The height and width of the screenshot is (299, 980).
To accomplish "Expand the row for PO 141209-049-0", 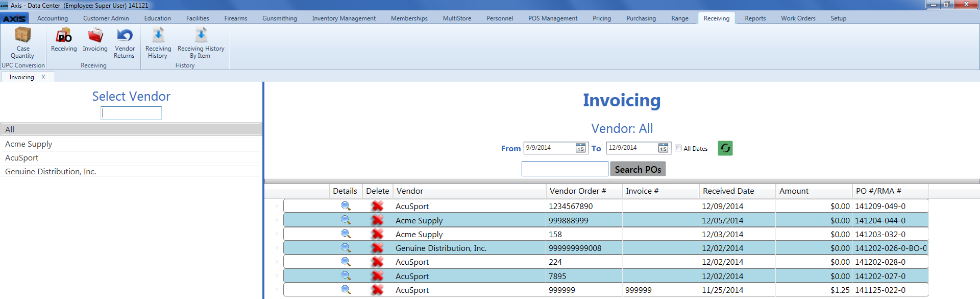I will coord(277,206).
